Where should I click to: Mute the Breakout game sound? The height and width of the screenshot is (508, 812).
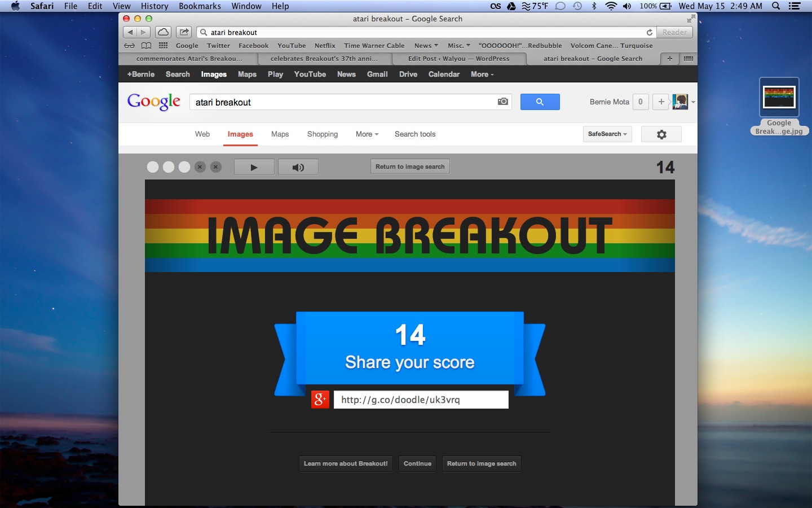[298, 167]
